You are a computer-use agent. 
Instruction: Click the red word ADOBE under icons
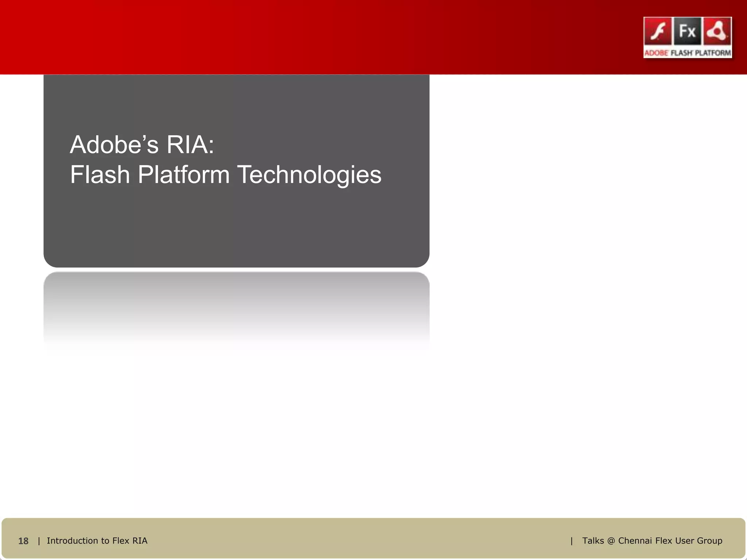click(656, 53)
